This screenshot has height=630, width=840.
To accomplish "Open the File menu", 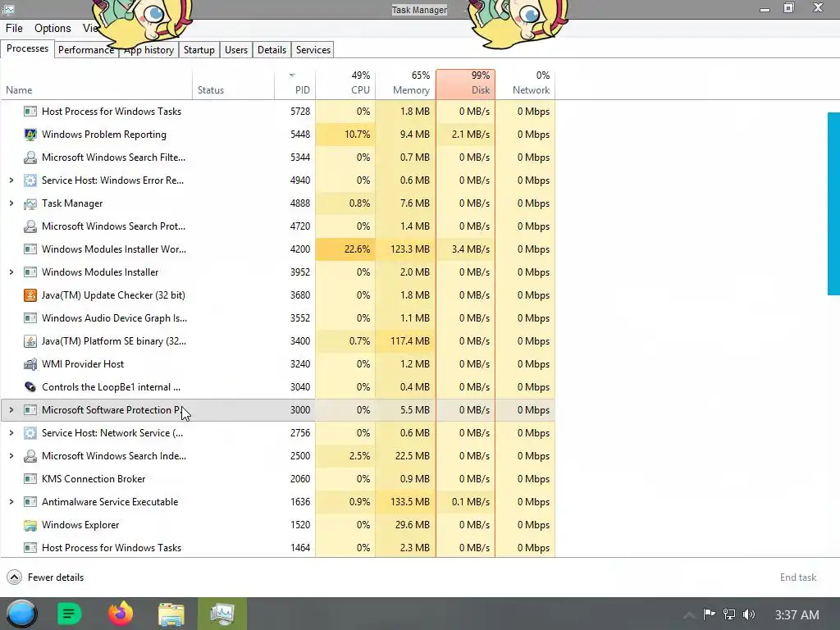I will [x=14, y=29].
